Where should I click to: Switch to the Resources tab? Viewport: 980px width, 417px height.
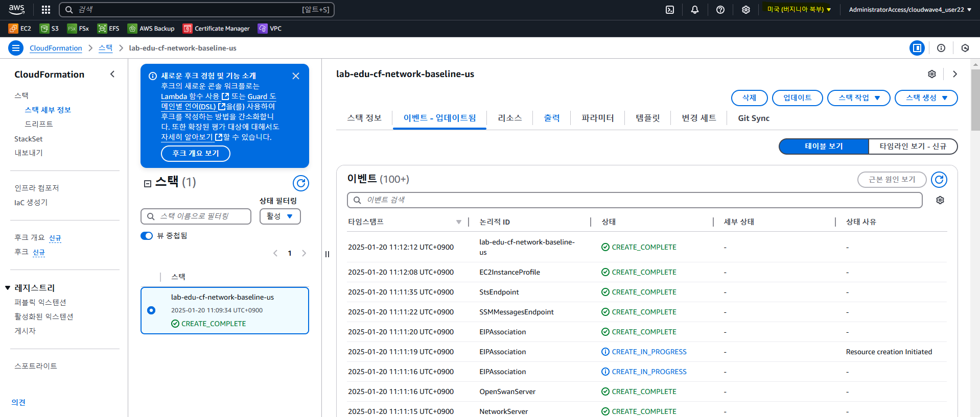pyautogui.click(x=510, y=118)
